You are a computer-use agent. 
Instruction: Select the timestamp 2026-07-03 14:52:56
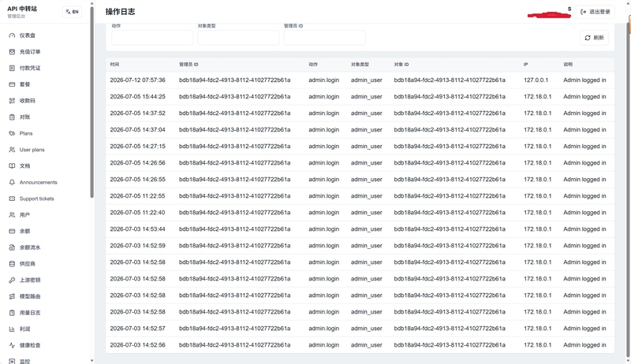[x=137, y=345]
